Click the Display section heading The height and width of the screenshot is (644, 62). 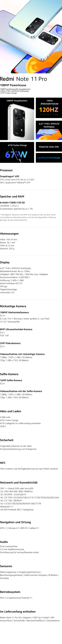tap(5, 262)
